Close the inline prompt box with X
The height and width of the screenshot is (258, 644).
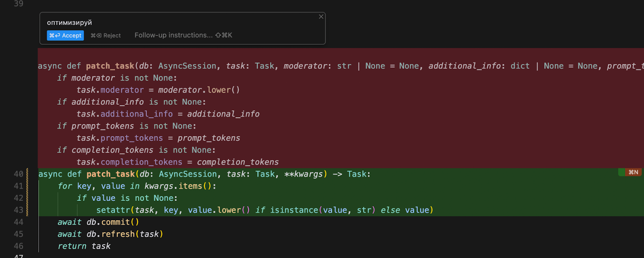coord(321,17)
